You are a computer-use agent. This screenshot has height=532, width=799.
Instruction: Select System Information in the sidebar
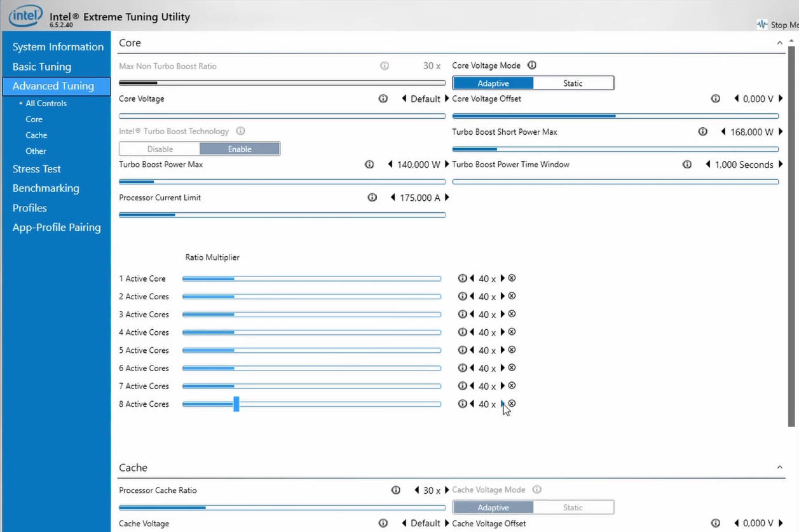tap(58, 47)
